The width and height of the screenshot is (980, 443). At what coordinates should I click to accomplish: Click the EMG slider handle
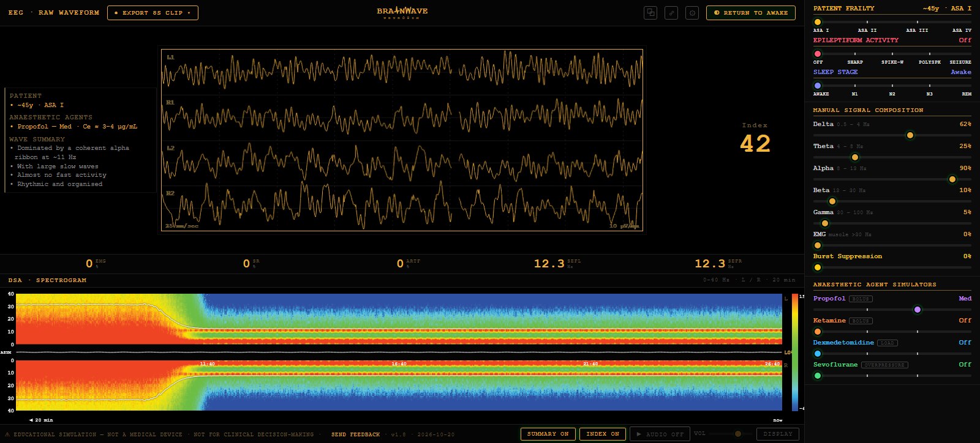pos(818,245)
